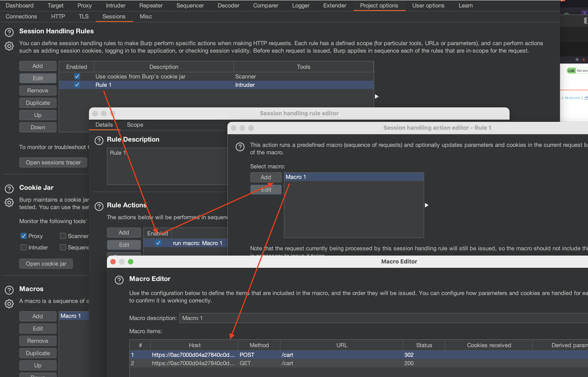Disable the Rule 1 enabled checkbox
Viewport: 588px width, 377px height.
click(77, 85)
